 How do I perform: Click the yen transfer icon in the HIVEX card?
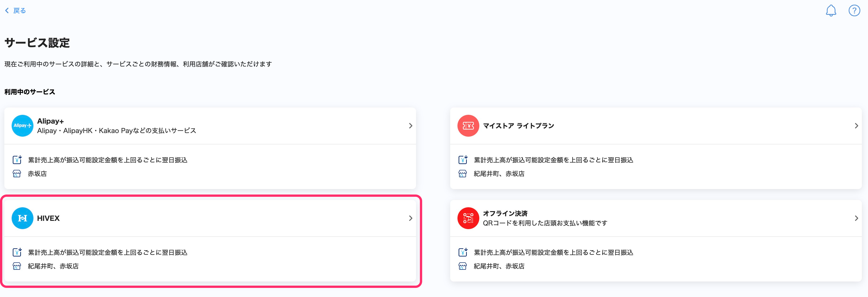point(17,252)
